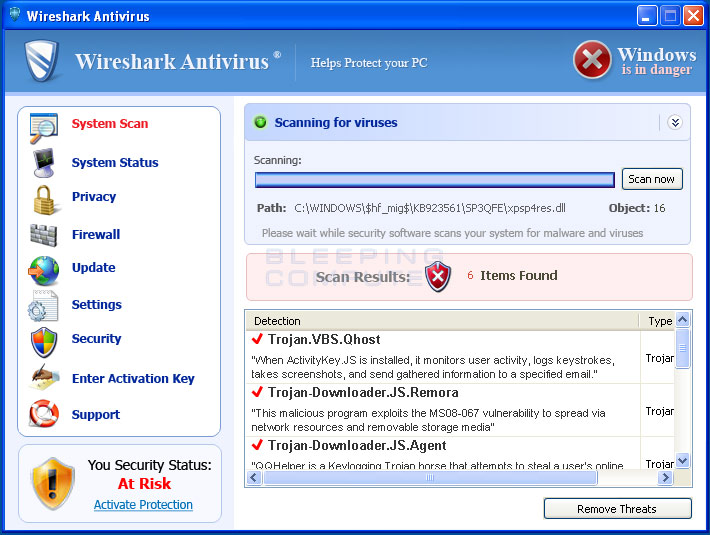Click the red shield Scan Results icon
This screenshot has height=535, width=710.
(438, 276)
